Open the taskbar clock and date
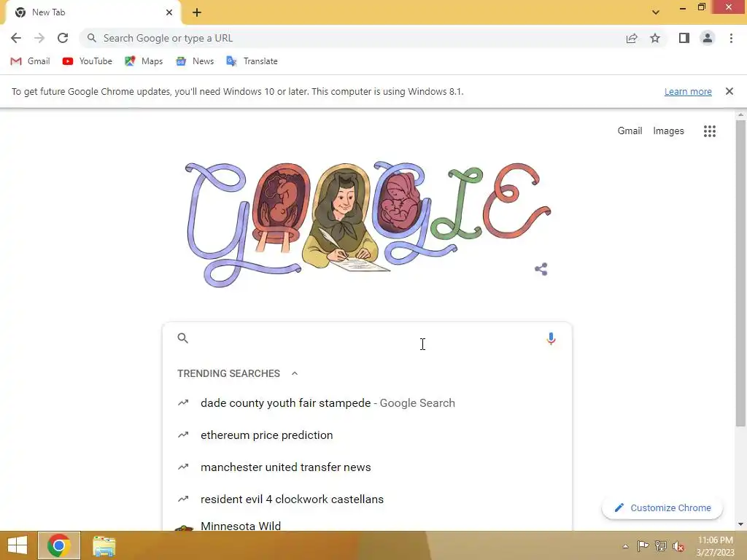Screen dimensions: 747x560 click(715, 546)
